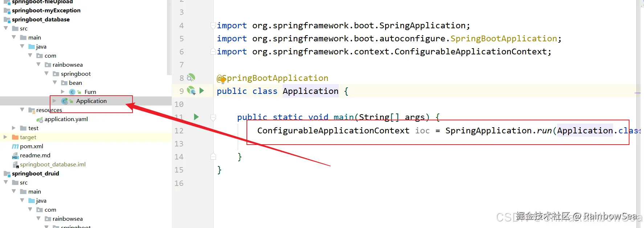The width and height of the screenshot is (644, 228).
Task: Click the SpringBootApplication import on line 5
Action: click(504, 38)
